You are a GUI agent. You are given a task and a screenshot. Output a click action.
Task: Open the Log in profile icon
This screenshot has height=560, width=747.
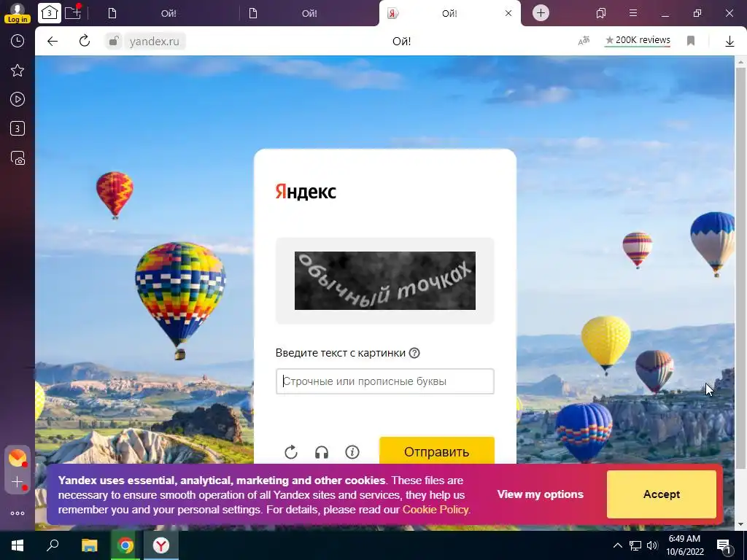(x=18, y=13)
